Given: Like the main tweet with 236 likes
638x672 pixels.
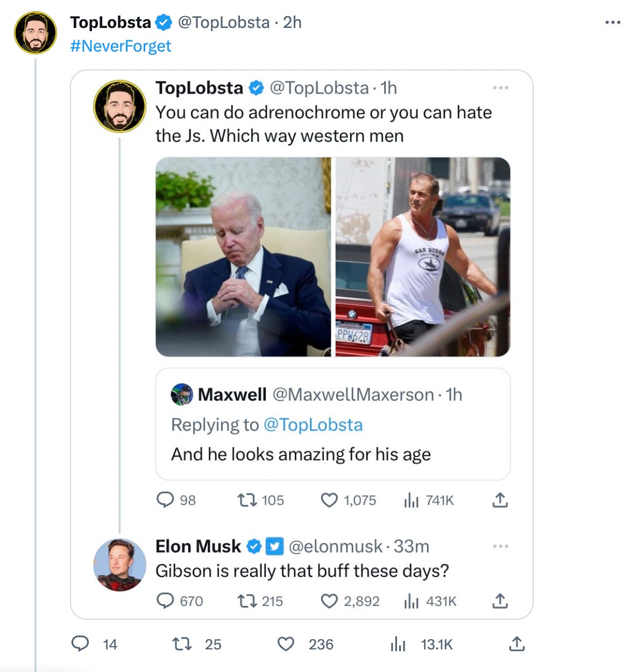Looking at the screenshot, I should click(286, 644).
